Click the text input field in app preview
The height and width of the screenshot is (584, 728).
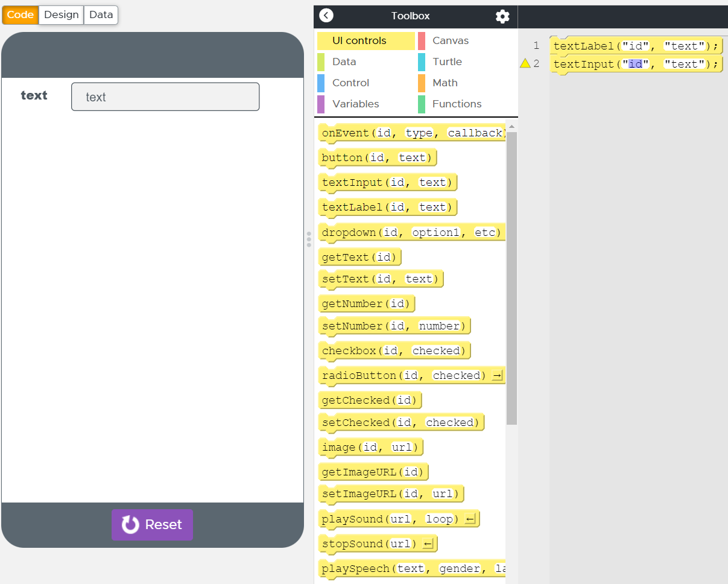[x=165, y=97]
